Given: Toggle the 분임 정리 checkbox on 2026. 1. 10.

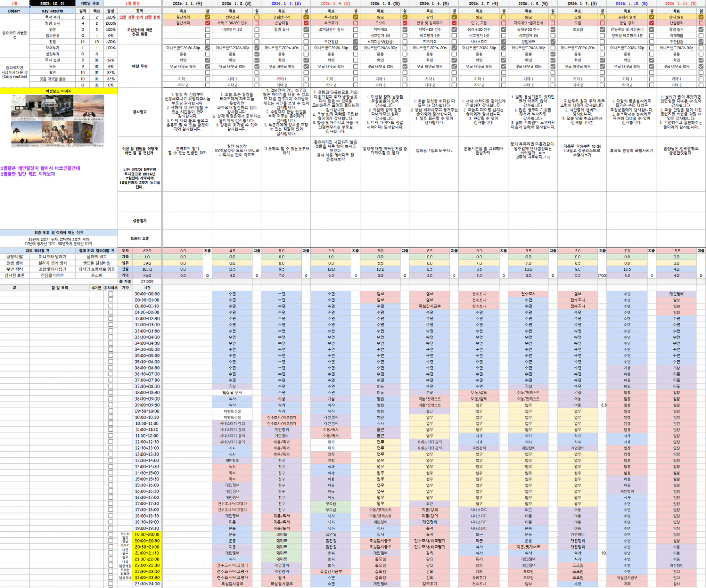Looking at the screenshot, I should tap(651, 23).
